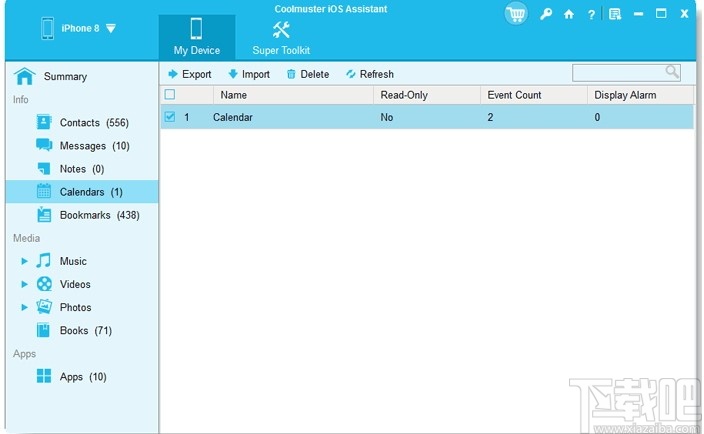Switch to the My Device tab
This screenshot has height=434, width=704.
[197, 37]
